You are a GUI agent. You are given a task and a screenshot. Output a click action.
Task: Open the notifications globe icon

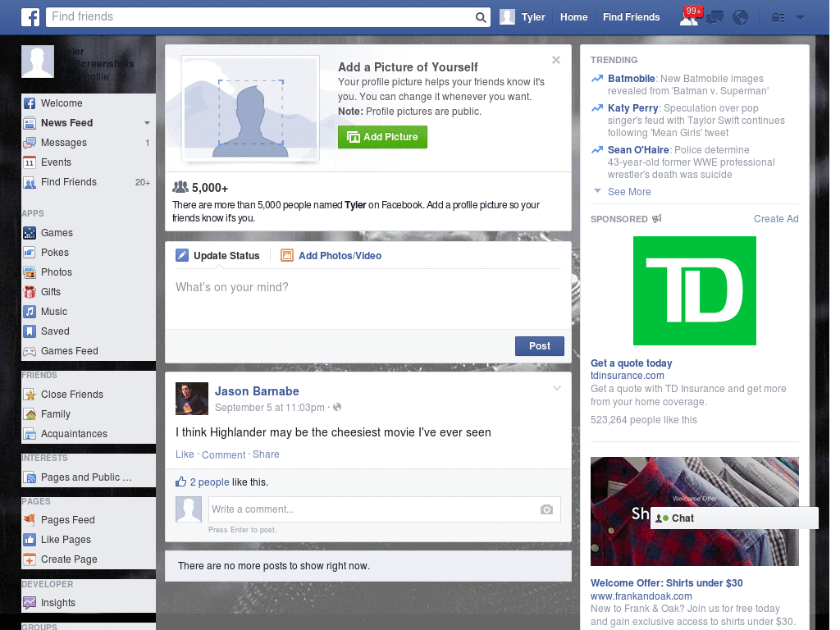(741, 18)
